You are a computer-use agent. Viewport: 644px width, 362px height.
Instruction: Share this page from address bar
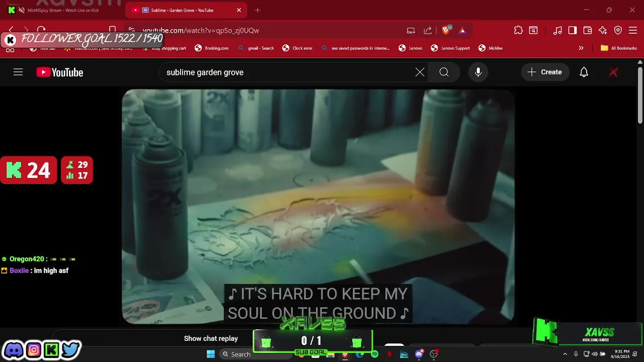(428, 30)
